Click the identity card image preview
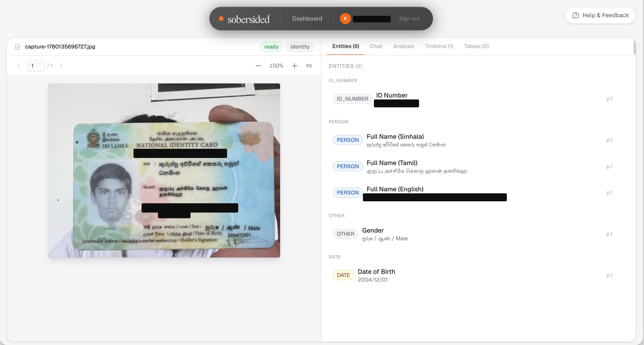 (164, 170)
